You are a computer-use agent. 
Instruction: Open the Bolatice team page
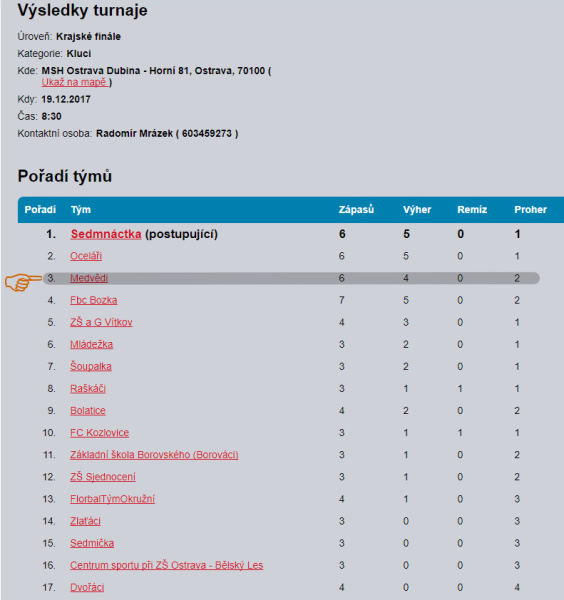point(88,411)
